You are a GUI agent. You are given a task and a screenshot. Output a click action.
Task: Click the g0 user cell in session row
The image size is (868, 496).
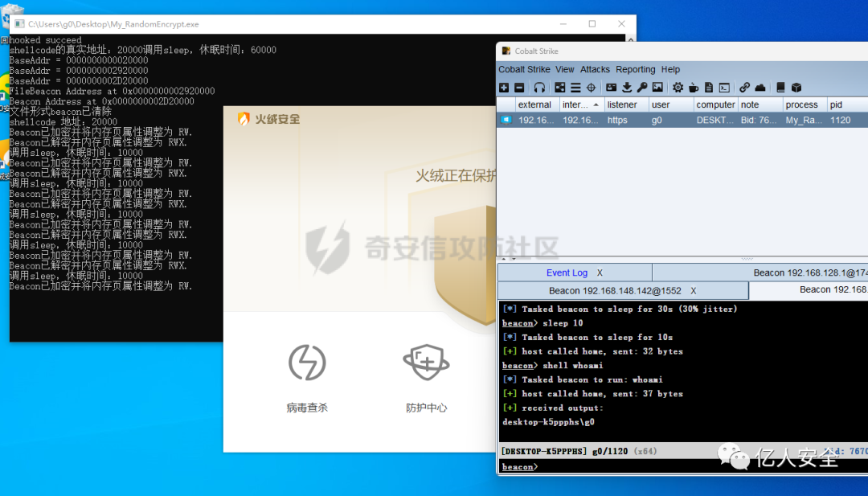(x=671, y=120)
